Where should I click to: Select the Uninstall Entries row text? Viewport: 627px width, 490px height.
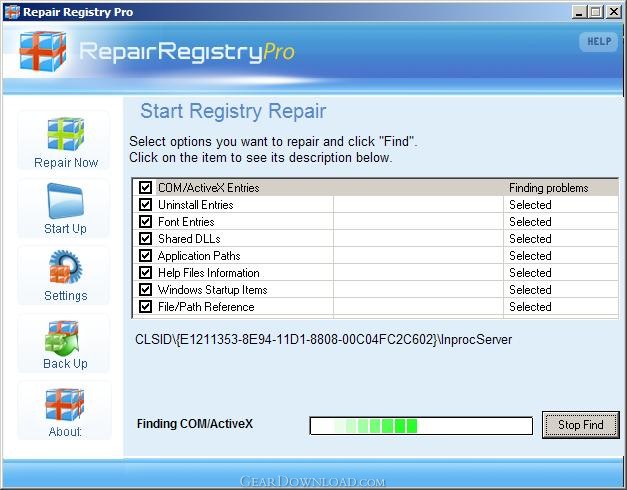[x=196, y=205]
